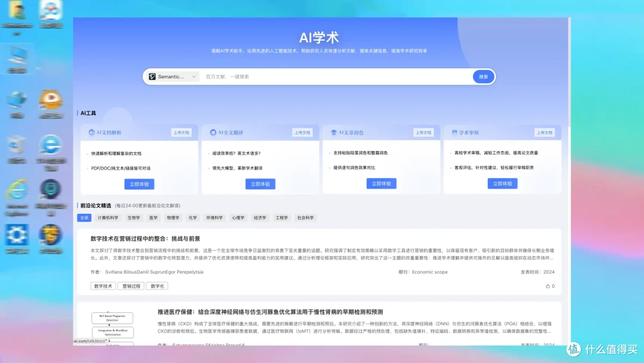Select the computer monitor icon on the desktop
The height and width of the screenshot is (363, 644).
[17, 56]
